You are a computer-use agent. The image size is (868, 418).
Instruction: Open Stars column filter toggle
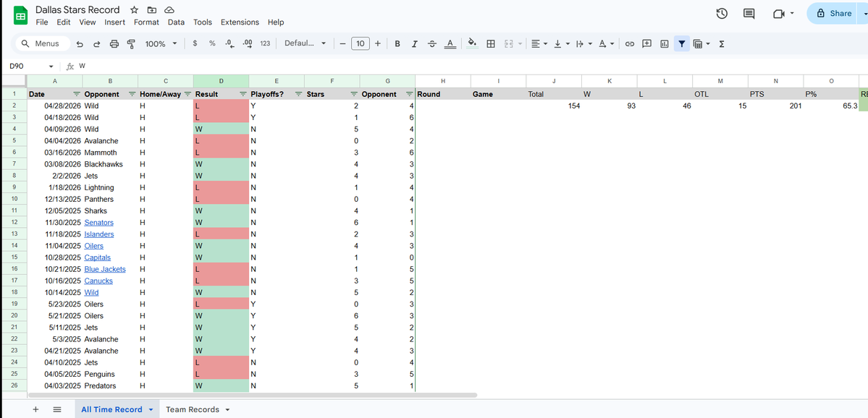[x=354, y=94]
